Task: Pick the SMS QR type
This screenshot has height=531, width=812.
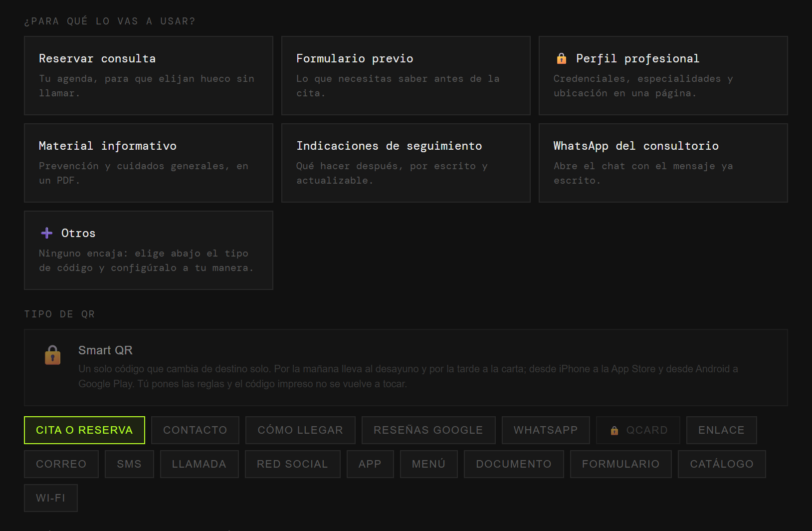Action: 129,464
